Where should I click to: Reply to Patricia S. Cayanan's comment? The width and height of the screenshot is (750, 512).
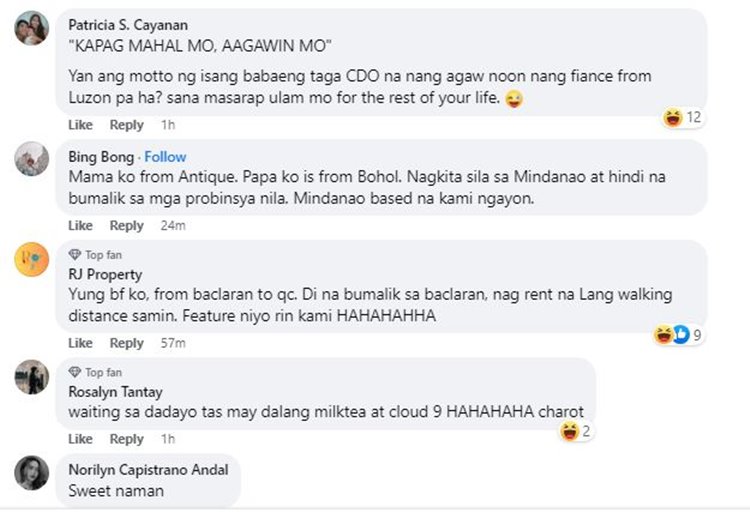(x=126, y=125)
